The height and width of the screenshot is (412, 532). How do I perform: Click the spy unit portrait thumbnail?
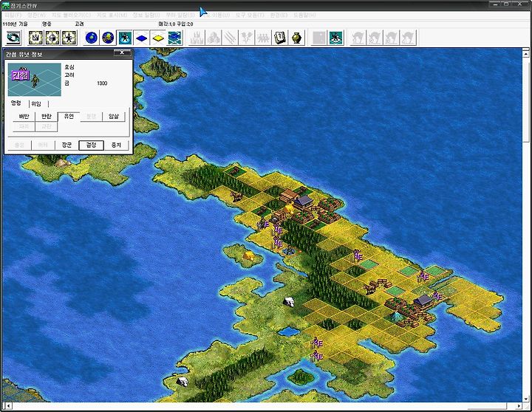pos(34,80)
